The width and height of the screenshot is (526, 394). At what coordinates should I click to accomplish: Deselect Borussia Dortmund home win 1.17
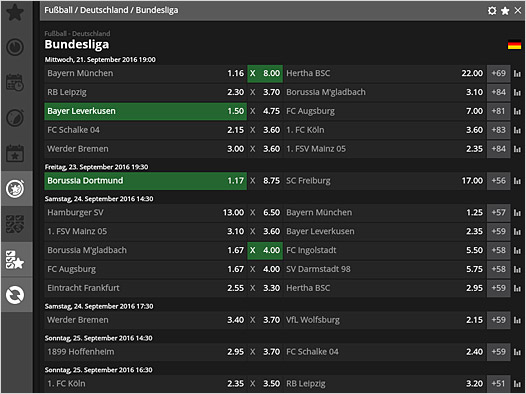point(146,181)
